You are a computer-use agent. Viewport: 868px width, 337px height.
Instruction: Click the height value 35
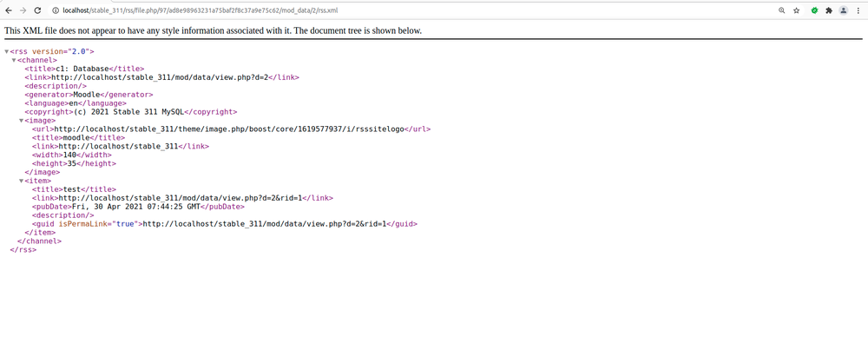coord(72,163)
